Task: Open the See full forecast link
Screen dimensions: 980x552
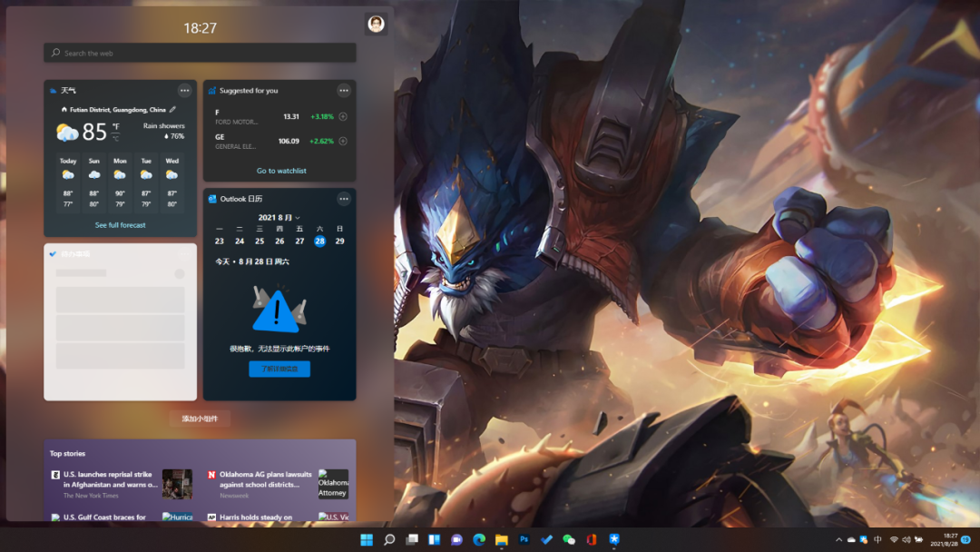Action: click(120, 225)
